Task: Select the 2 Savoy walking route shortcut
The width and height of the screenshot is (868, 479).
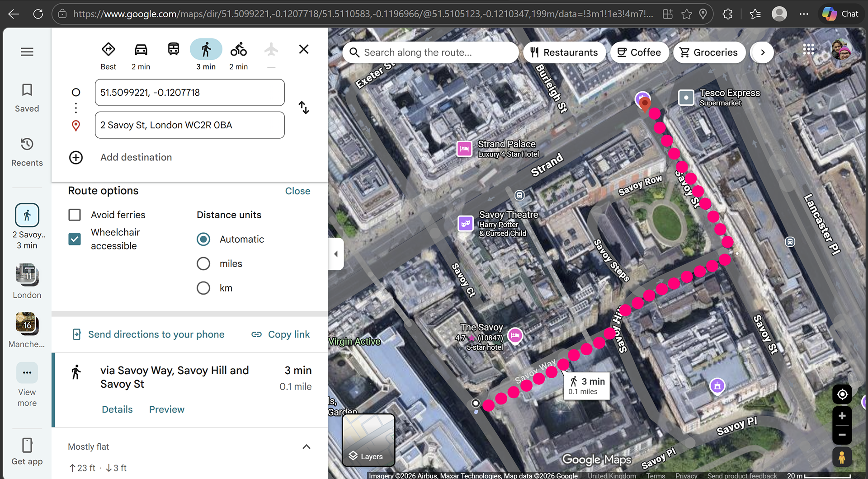Action: tap(27, 226)
